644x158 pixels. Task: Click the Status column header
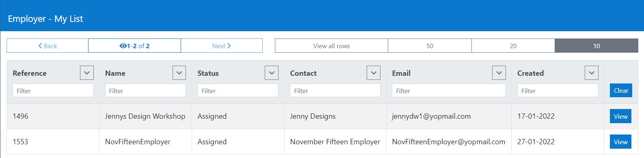[208, 73]
